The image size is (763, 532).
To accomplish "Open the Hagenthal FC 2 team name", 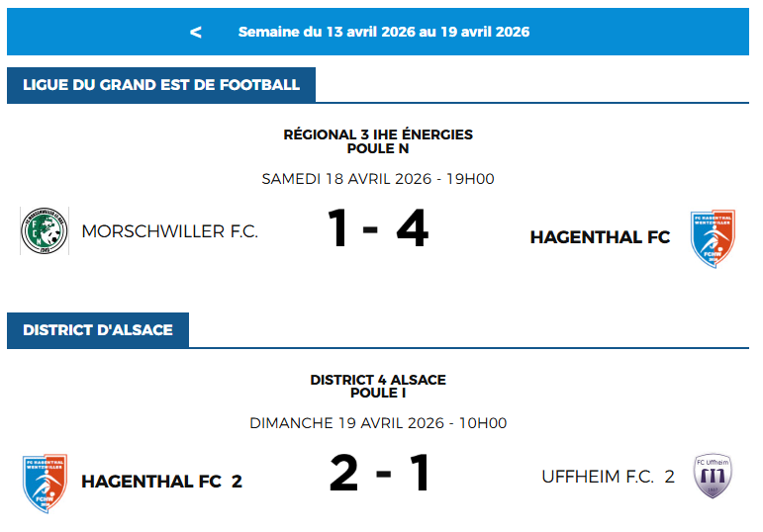I will pos(161,482).
